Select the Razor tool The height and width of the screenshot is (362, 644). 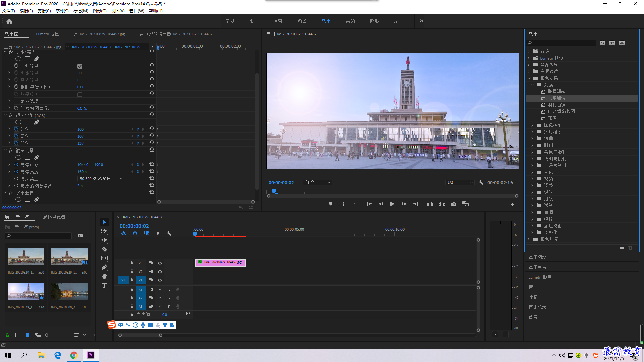[104, 249]
